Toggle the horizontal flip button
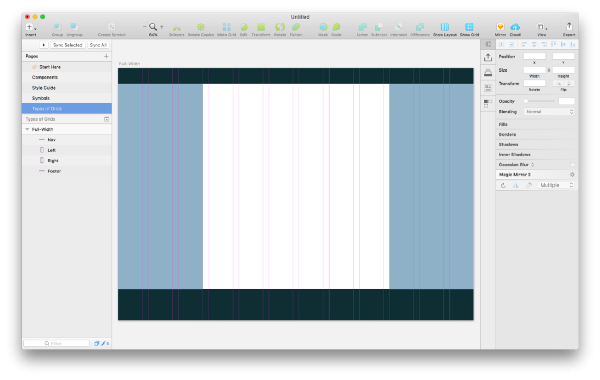 (x=559, y=83)
